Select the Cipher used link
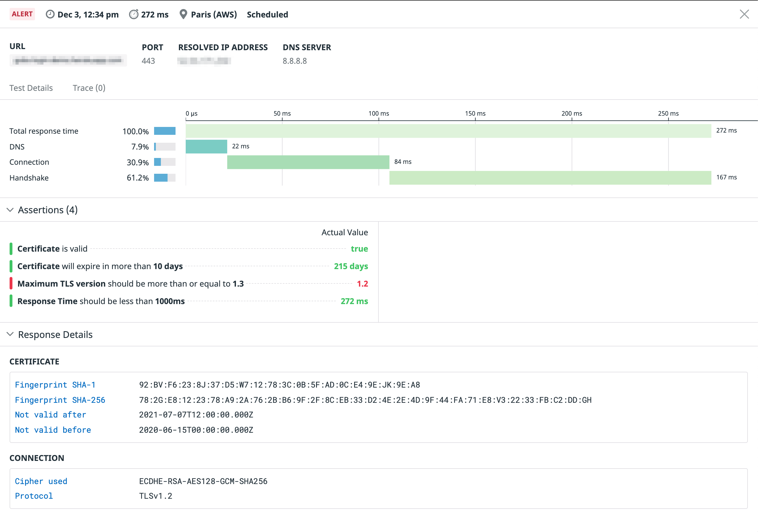The width and height of the screenshot is (758, 532). pyautogui.click(x=41, y=481)
